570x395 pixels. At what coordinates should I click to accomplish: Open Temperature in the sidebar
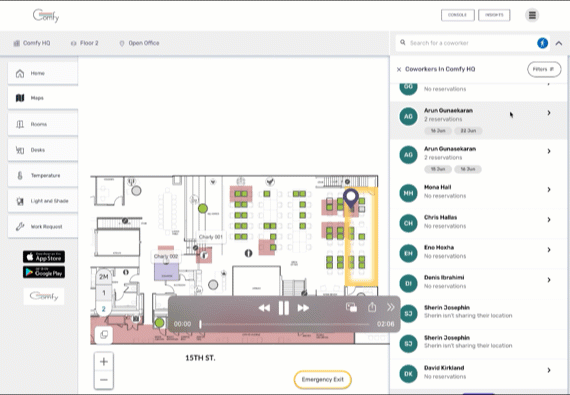[43, 176]
